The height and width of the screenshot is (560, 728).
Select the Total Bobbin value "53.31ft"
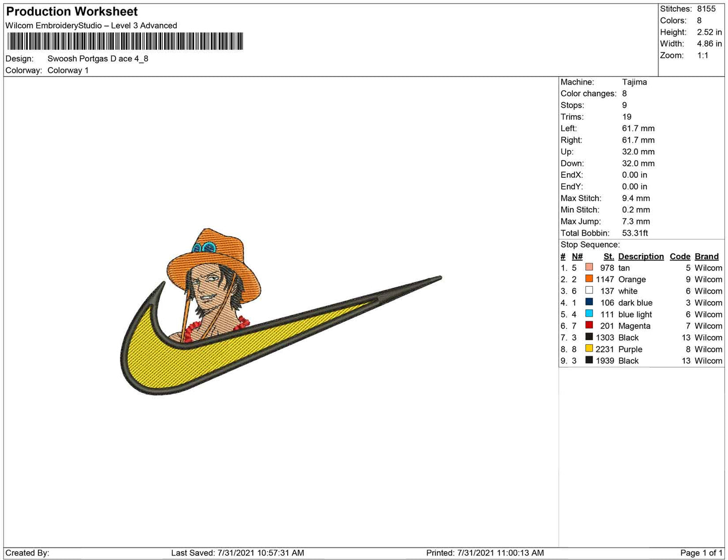click(x=635, y=233)
